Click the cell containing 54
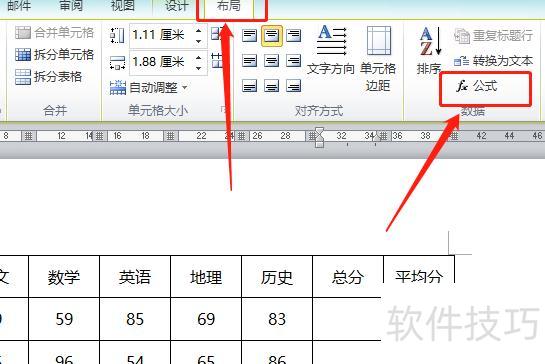 click(135, 353)
